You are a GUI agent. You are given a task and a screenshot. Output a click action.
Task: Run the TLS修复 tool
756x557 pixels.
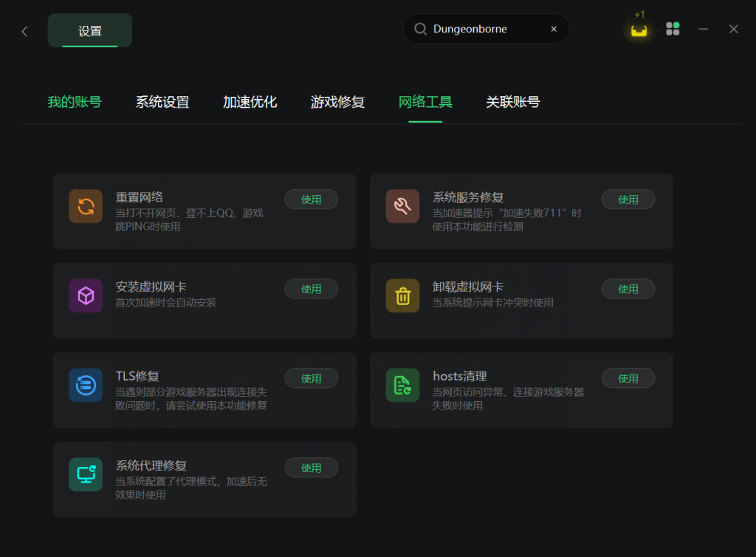[x=312, y=378]
